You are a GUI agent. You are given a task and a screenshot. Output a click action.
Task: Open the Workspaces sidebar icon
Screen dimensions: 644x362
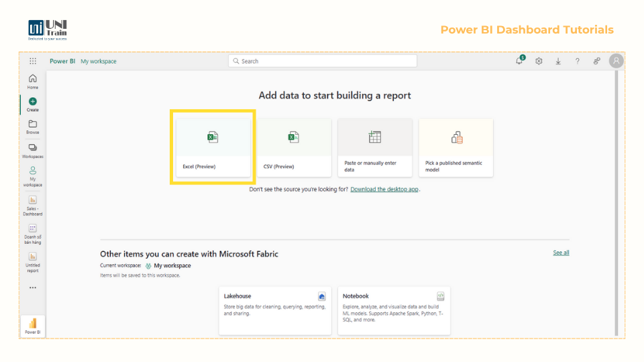[x=32, y=151]
